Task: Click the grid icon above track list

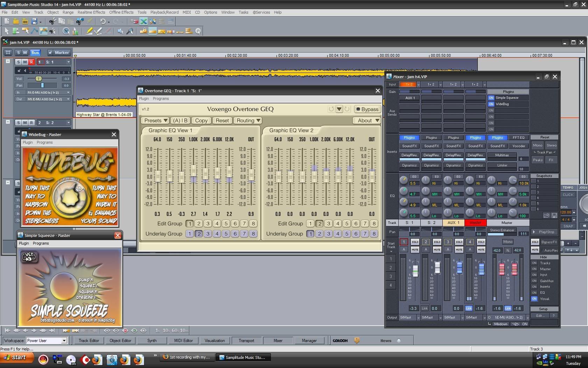Action: (8, 53)
